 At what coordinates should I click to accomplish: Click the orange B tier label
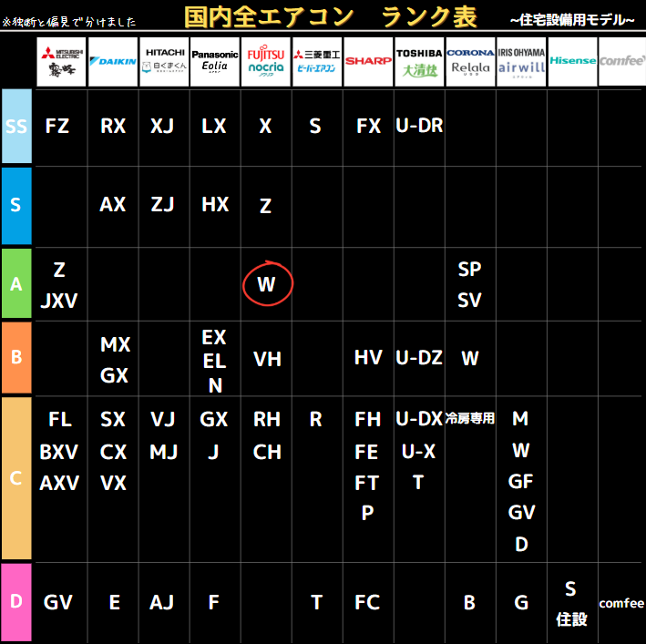pyautogui.click(x=16, y=357)
